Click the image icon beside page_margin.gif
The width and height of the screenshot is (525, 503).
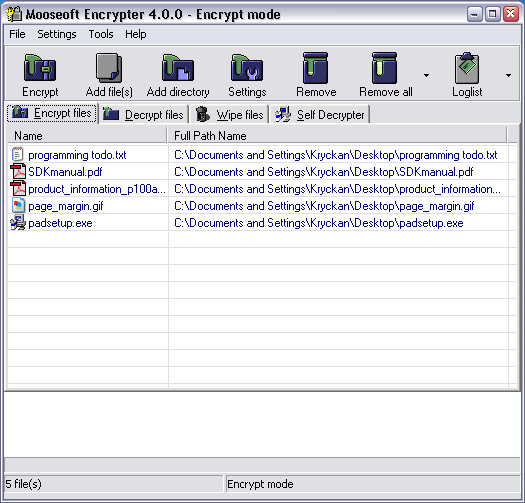click(x=18, y=206)
